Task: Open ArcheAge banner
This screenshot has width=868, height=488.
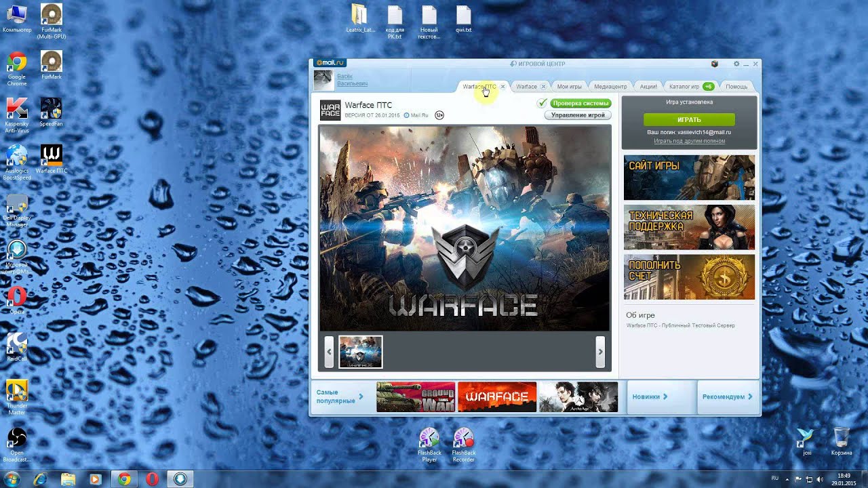Action: (x=578, y=396)
